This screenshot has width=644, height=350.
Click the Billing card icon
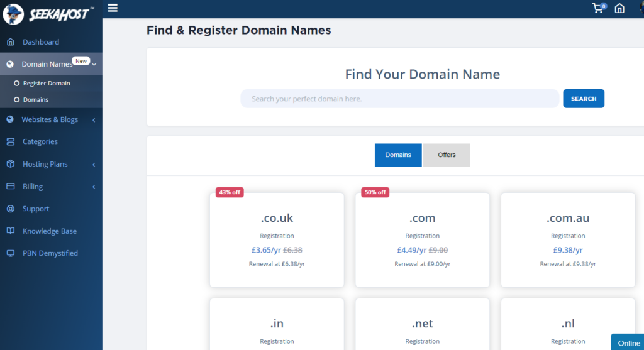(11, 186)
